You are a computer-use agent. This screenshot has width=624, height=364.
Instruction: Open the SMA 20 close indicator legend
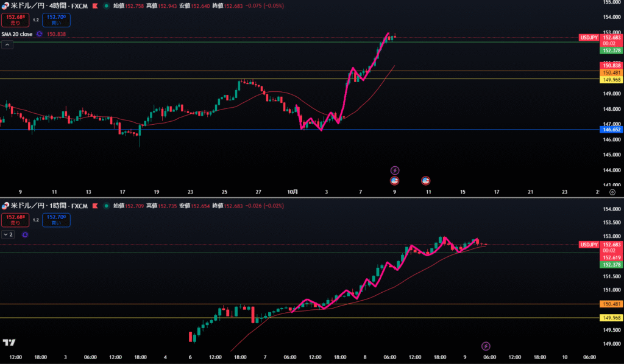coord(17,34)
